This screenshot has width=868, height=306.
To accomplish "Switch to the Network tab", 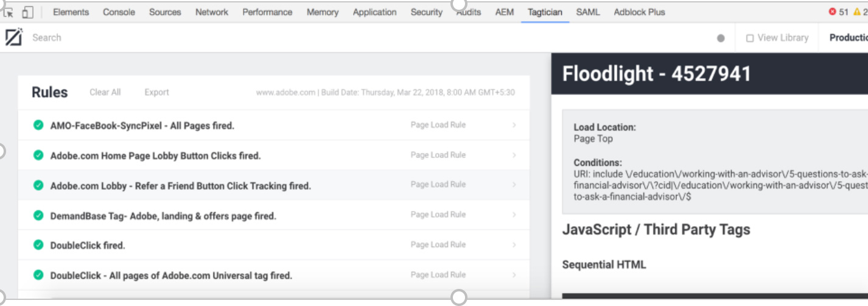I will (212, 12).
